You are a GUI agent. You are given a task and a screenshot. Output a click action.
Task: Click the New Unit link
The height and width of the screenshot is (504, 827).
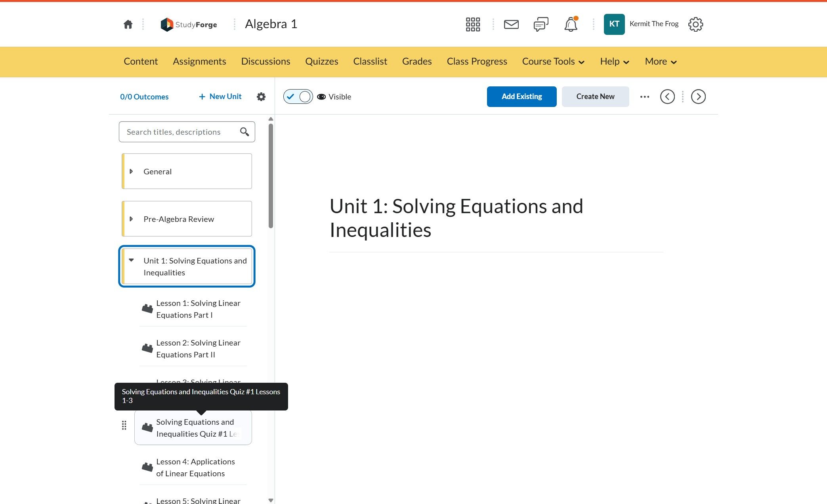coord(220,97)
